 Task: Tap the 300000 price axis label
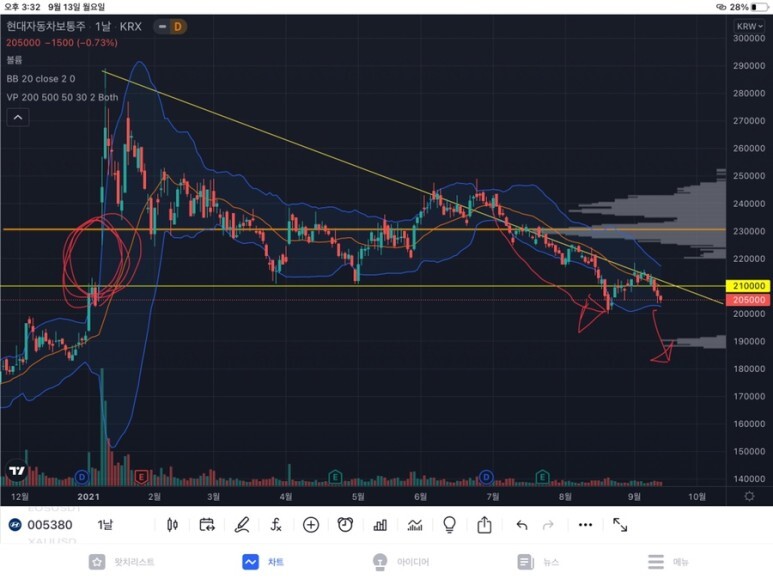pos(749,38)
